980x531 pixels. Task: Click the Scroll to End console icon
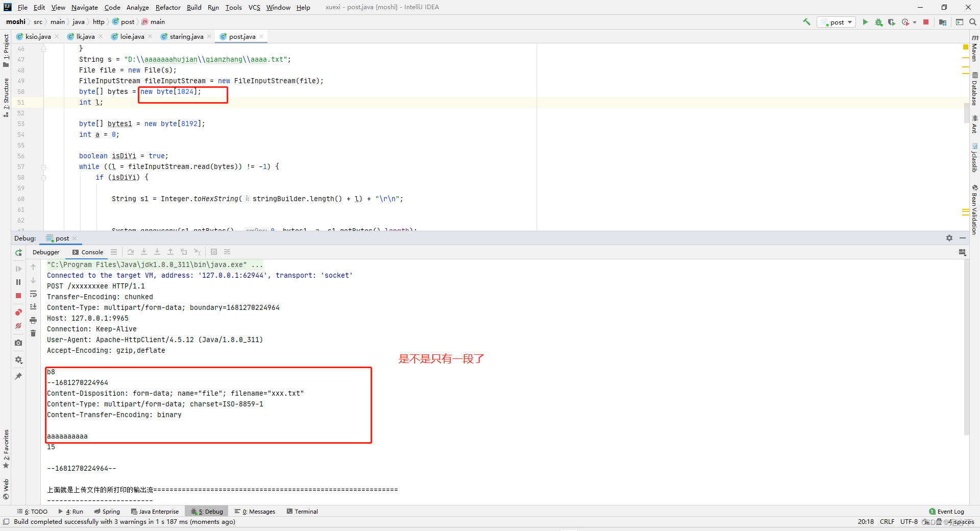tap(33, 307)
